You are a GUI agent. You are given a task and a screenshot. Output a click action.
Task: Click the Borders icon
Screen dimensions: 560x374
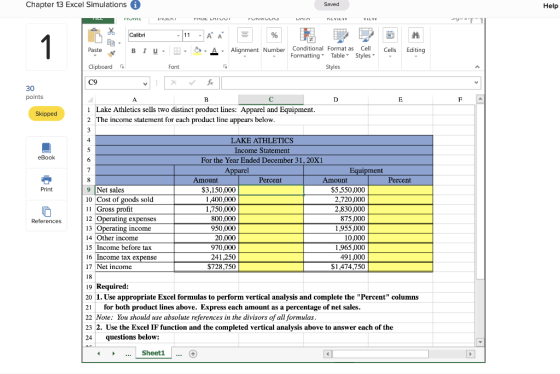[177, 51]
